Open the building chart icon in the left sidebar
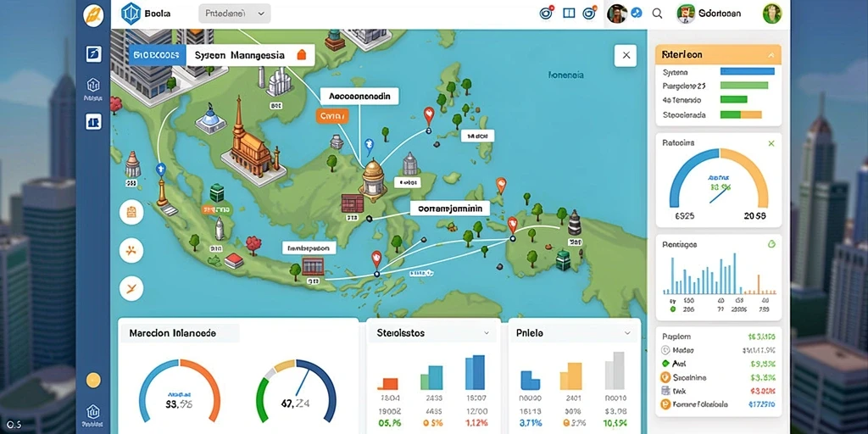This screenshot has height=434, width=868. point(93,122)
